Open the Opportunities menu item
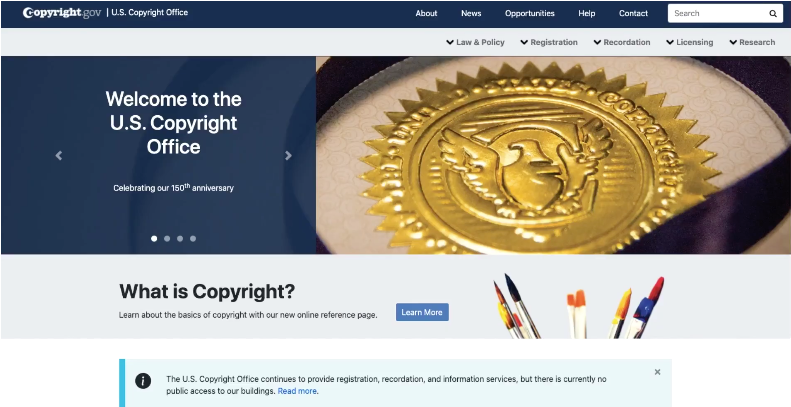791x407 pixels. [530, 14]
